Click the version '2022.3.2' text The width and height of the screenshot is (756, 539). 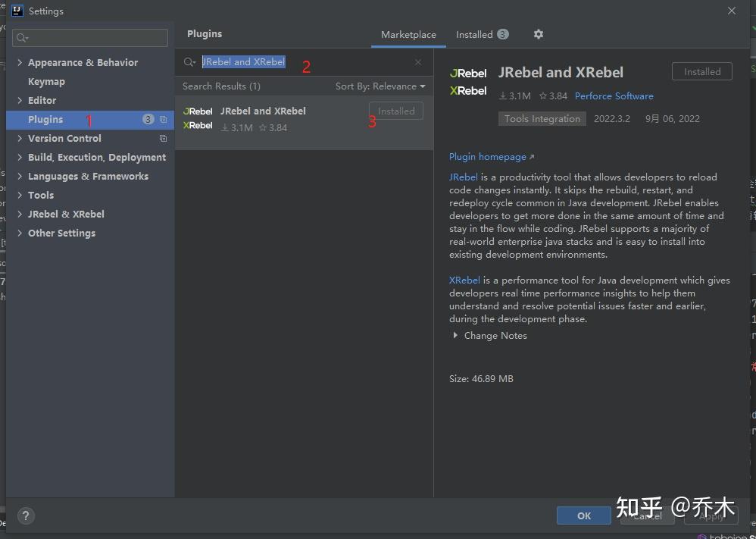click(x=612, y=119)
